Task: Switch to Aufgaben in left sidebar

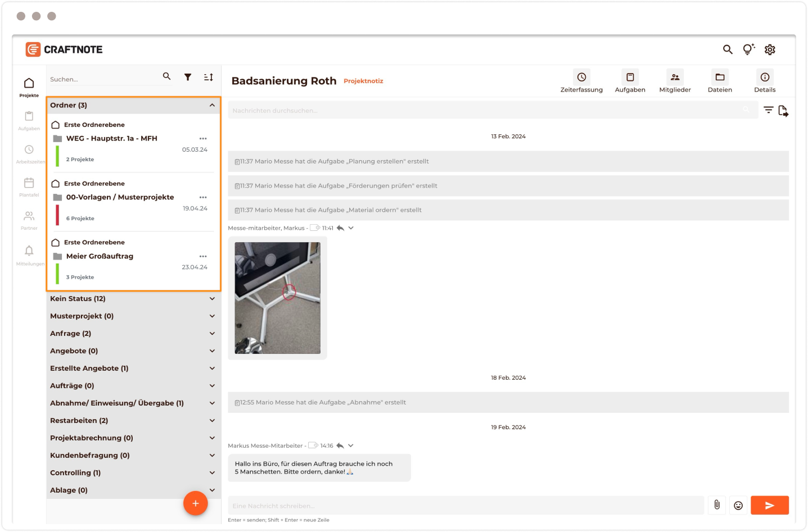Action: 29,117
